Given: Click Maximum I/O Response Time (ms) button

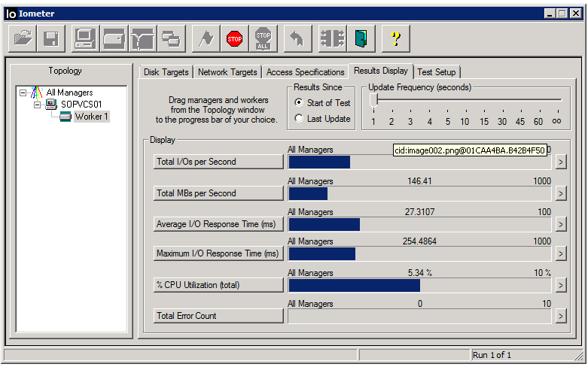Looking at the screenshot, I should coord(218,253).
